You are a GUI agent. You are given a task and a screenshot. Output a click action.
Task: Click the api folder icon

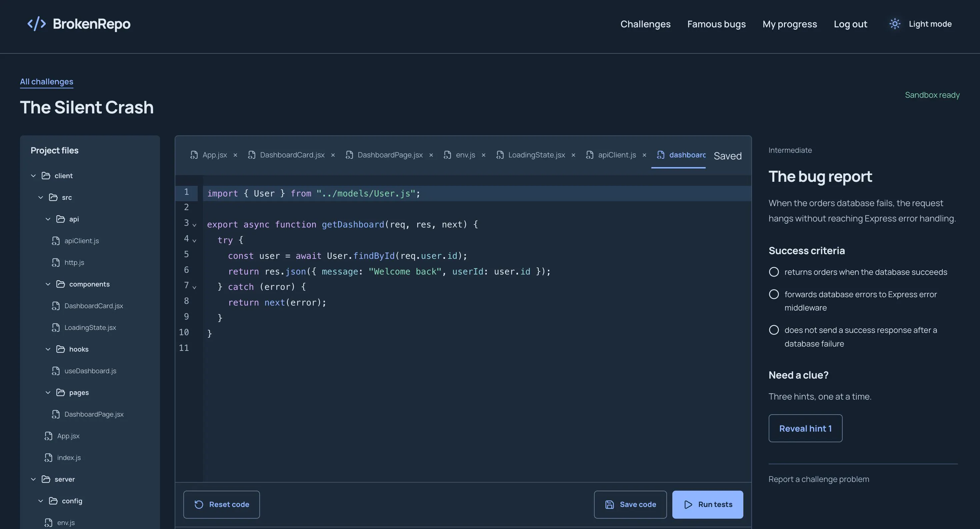(x=60, y=219)
